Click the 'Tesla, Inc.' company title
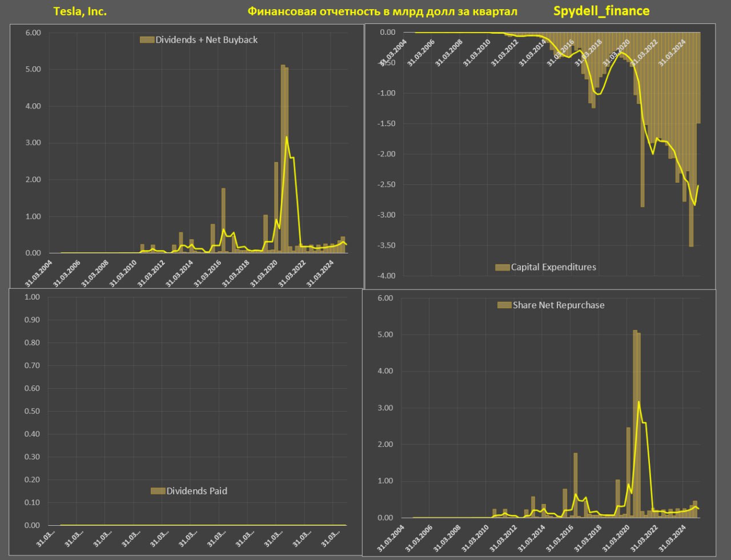The height and width of the screenshot is (560, 731). point(80,11)
